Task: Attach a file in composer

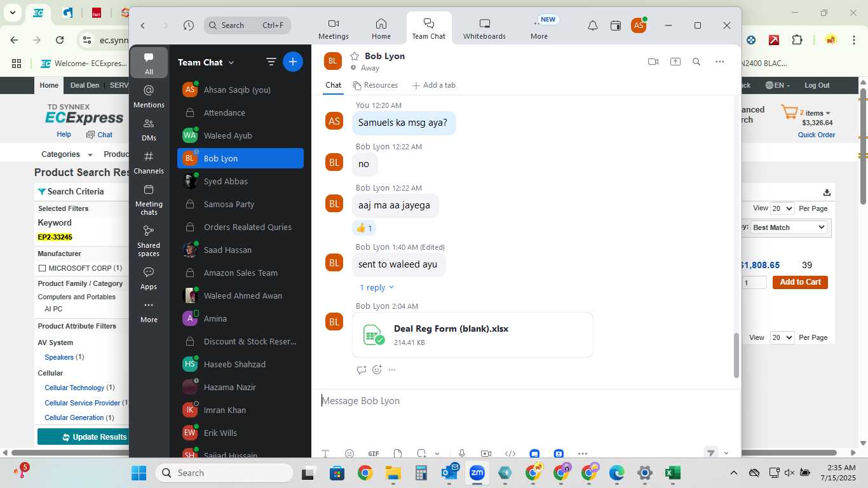Action: point(398,454)
